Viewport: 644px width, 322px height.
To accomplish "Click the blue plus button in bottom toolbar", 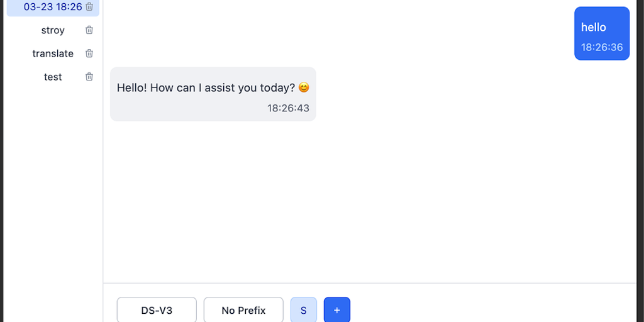I will point(337,310).
